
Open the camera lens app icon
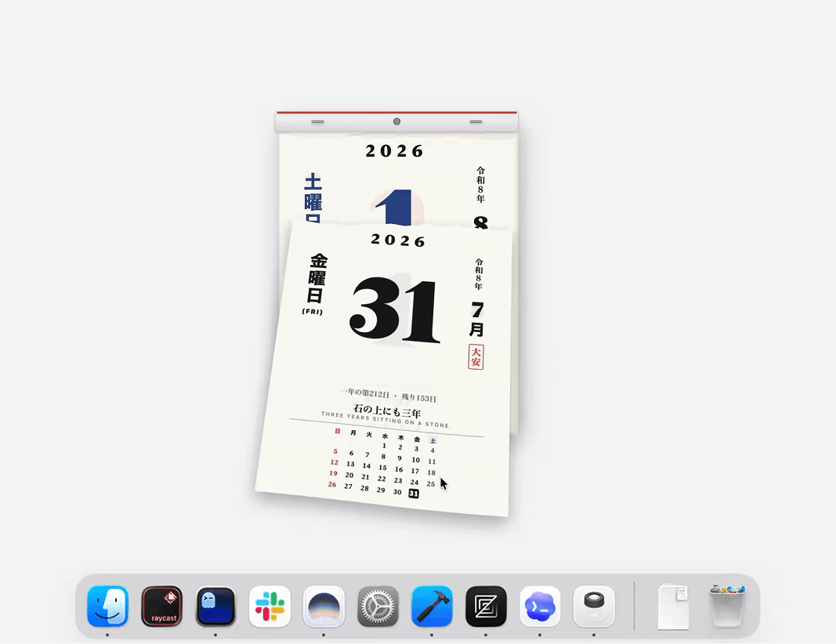(594, 606)
